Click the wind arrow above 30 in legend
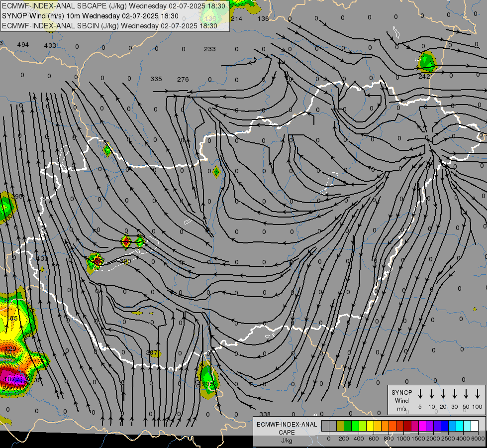Image resolution: width=487 pixels, height=448 pixels. tap(454, 394)
